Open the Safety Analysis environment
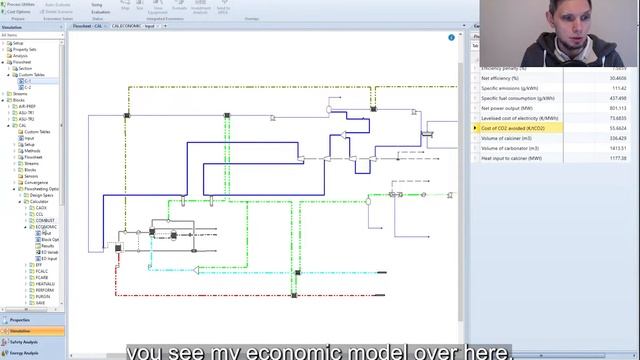Screen dimensions: 640x360 [x=32, y=342]
